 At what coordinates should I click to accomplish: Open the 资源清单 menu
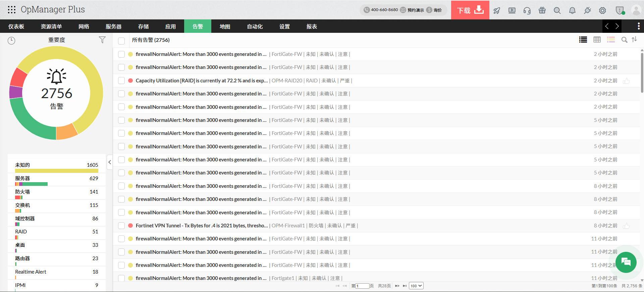[x=51, y=26]
